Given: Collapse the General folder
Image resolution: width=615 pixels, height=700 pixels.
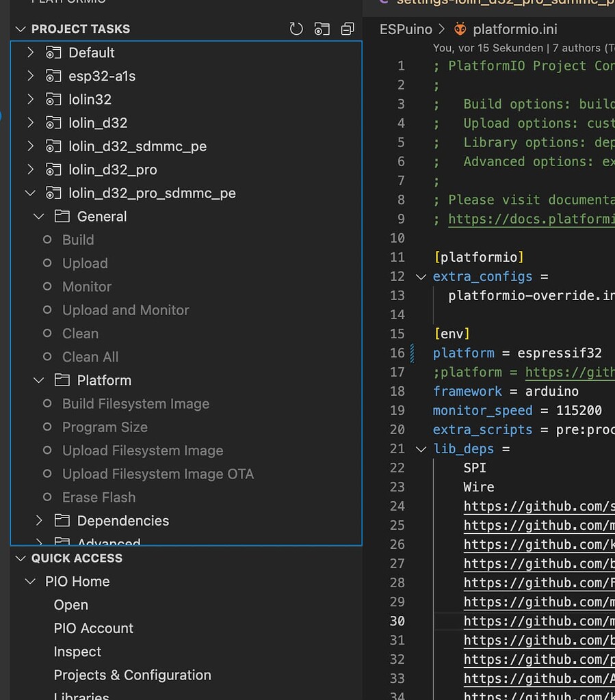Looking at the screenshot, I should [39, 217].
